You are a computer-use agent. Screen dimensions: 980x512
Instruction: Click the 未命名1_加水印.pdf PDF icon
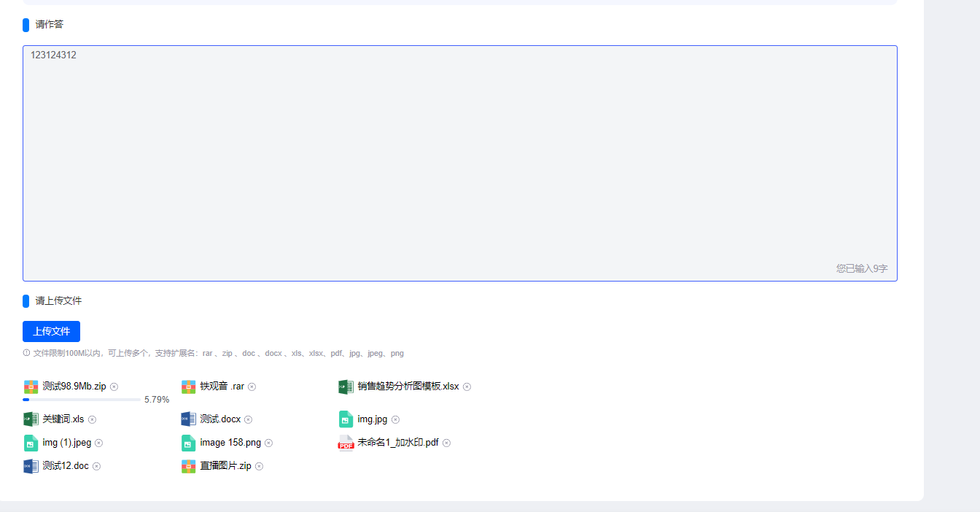[346, 443]
